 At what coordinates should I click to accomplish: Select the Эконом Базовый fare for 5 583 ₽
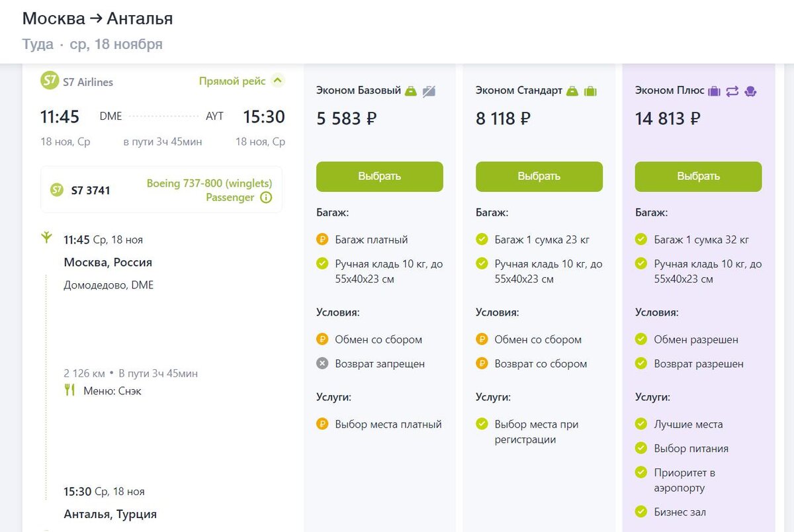[x=379, y=177]
